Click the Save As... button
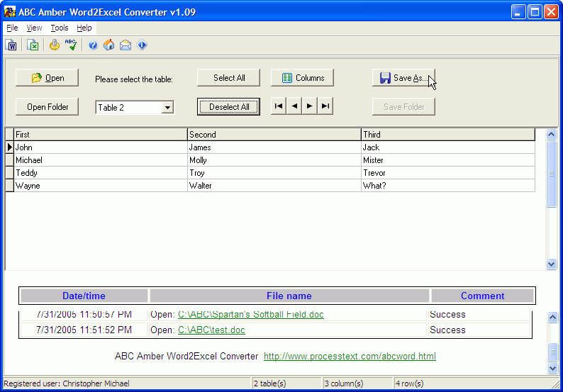The image size is (563, 392). 404,78
